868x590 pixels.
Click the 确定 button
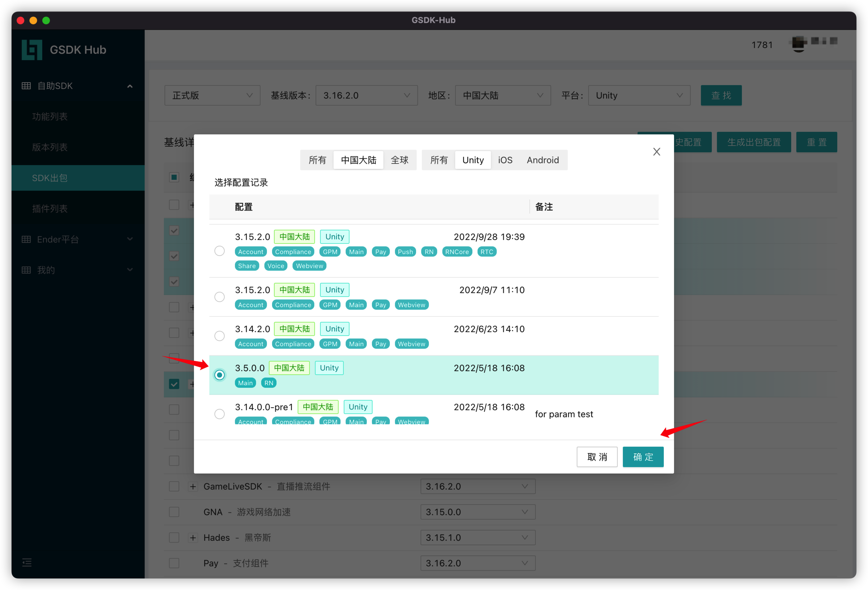point(643,457)
